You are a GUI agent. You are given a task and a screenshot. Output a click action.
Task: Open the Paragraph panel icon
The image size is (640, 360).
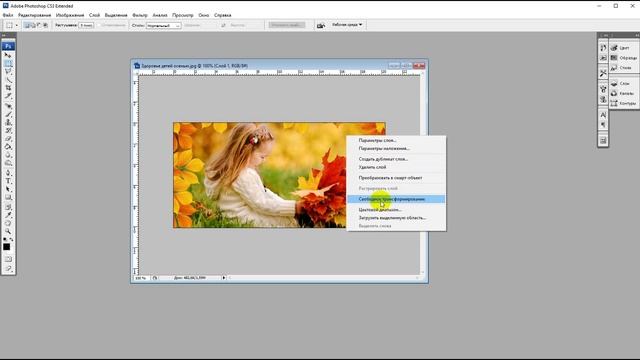pyautogui.click(x=603, y=125)
